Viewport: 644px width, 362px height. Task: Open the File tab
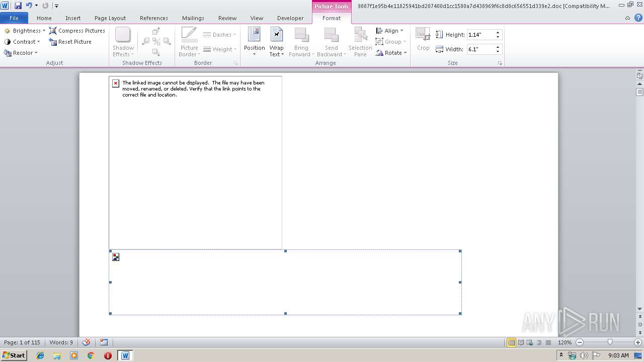pyautogui.click(x=14, y=18)
